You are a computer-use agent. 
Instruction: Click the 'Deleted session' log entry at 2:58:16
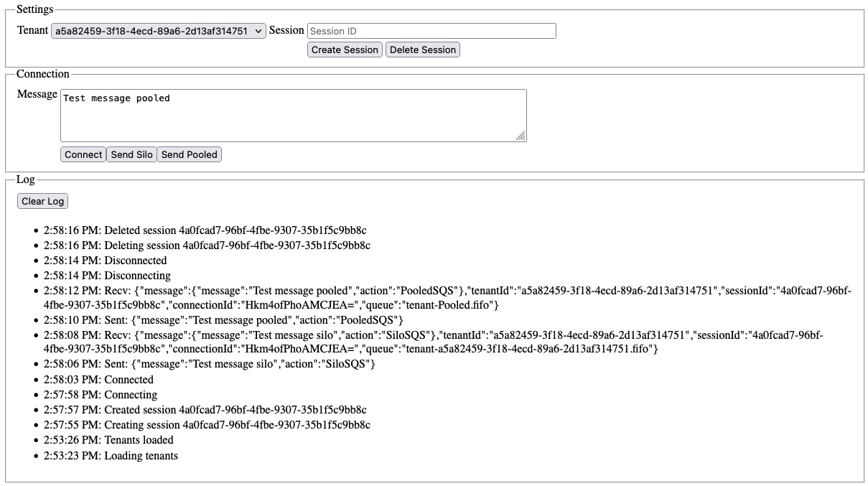pos(205,230)
